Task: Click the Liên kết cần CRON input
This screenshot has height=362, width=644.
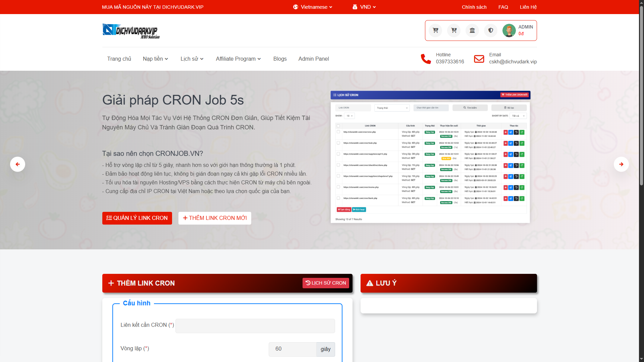Action: [255, 326]
